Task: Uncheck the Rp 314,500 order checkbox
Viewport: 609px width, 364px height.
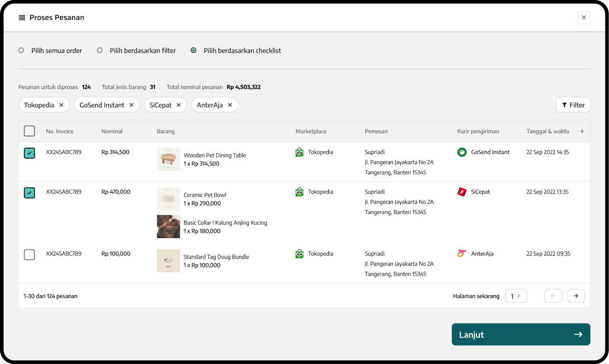Action: 29,153
